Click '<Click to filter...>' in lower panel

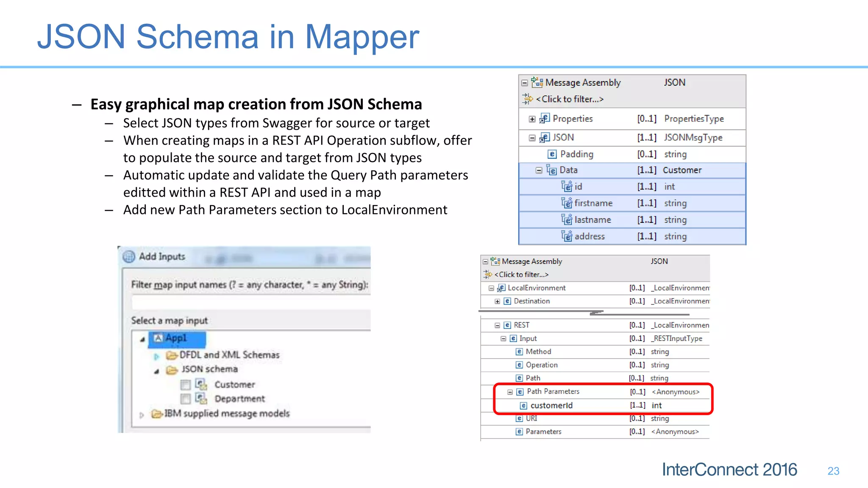click(522, 274)
